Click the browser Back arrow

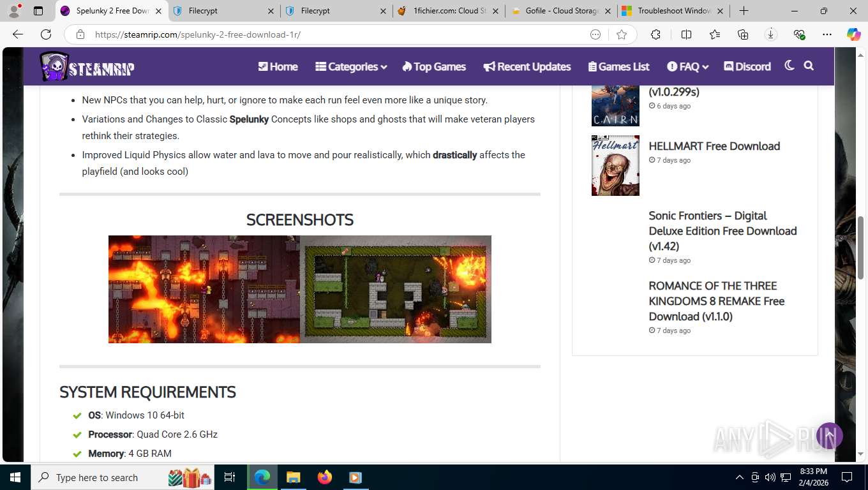click(18, 34)
